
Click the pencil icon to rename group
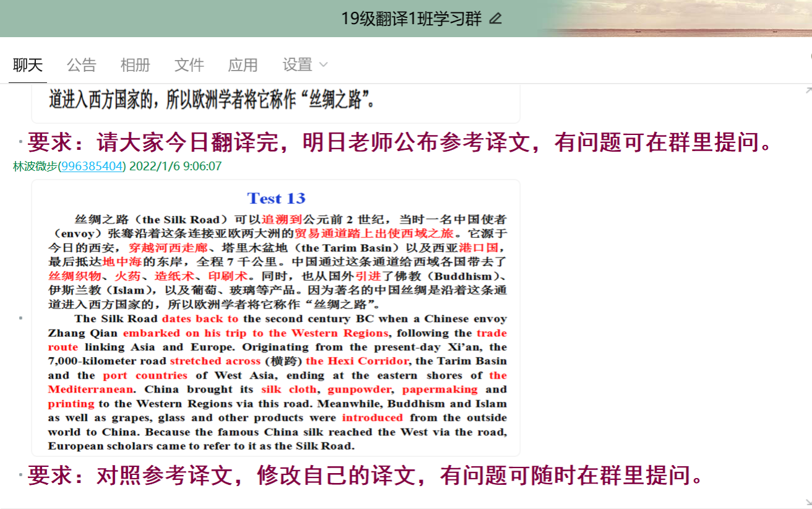(x=495, y=19)
